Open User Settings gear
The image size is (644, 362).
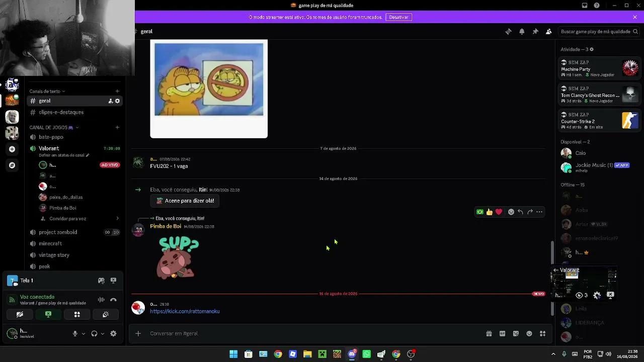pos(113,333)
